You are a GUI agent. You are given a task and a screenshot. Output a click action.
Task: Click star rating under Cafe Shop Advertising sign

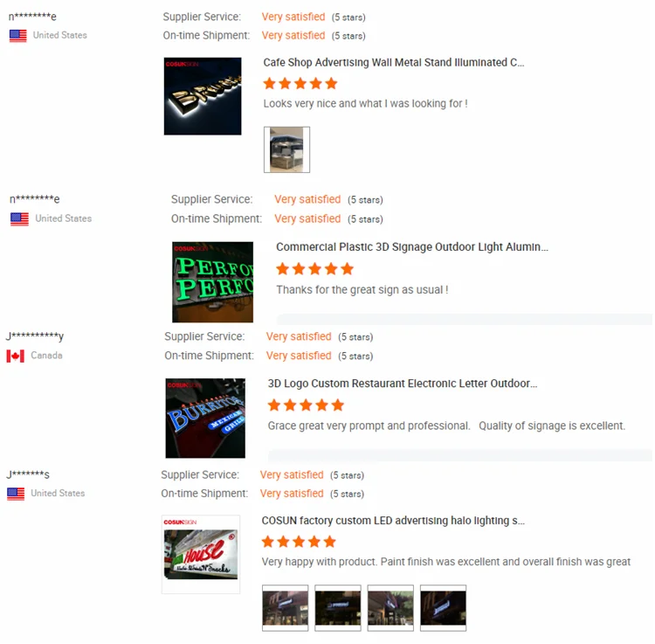[x=300, y=84]
